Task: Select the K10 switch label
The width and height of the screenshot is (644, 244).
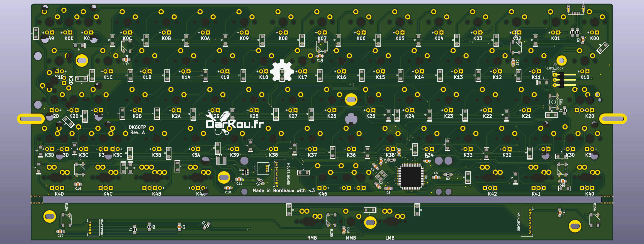Action: [x=585, y=77]
